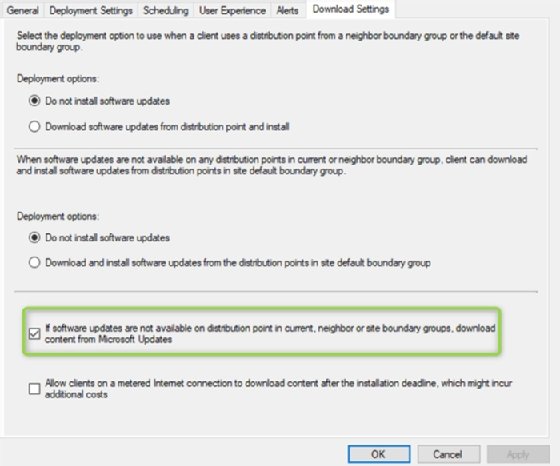Viewport: 560px width, 466px height.
Task: Select the Download Settings tab
Action: coord(351,9)
